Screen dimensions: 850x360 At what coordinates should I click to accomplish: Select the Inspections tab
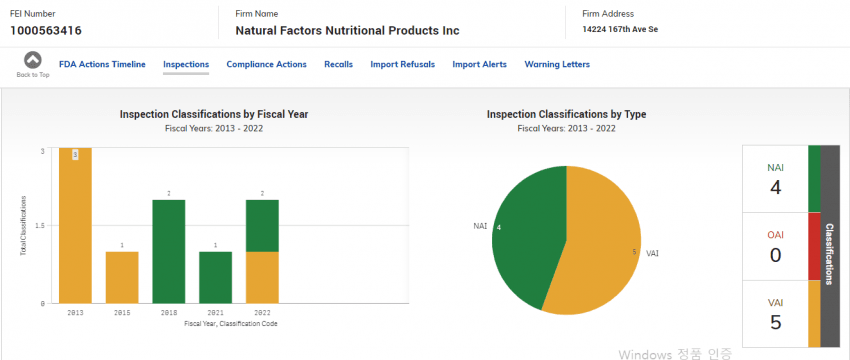[186, 64]
